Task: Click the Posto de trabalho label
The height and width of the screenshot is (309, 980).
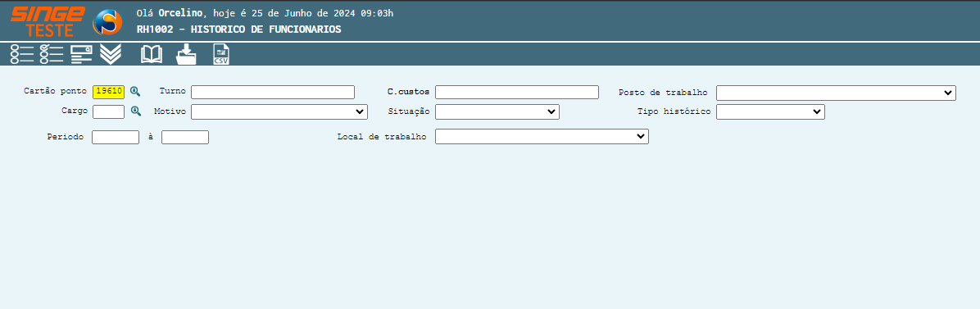Action: coord(663,93)
